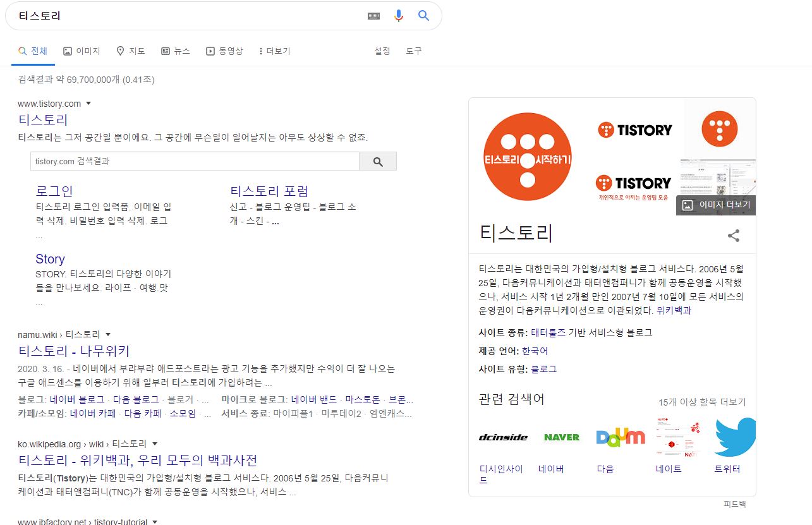Viewport: 812px width, 525px height.
Task: Click 한국어 language link
Action: coord(535,351)
